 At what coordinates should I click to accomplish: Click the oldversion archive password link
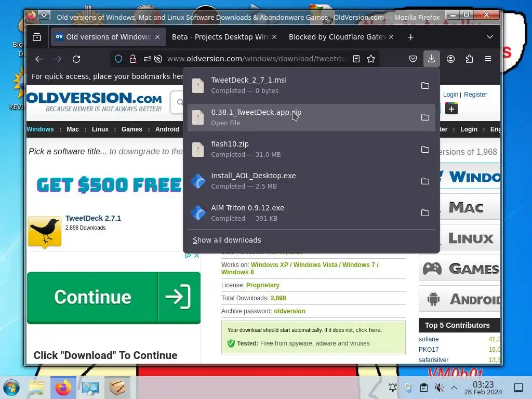click(289, 311)
